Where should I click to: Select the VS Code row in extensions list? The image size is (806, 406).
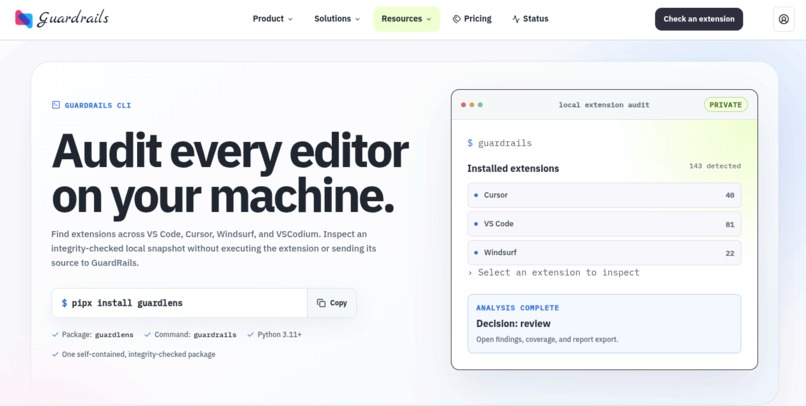click(x=604, y=224)
